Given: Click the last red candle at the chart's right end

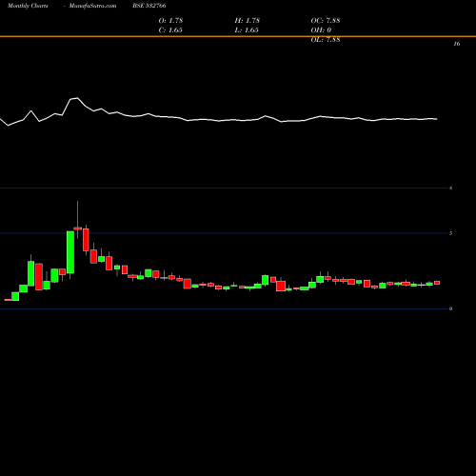Looking at the screenshot, I should 437,283.
